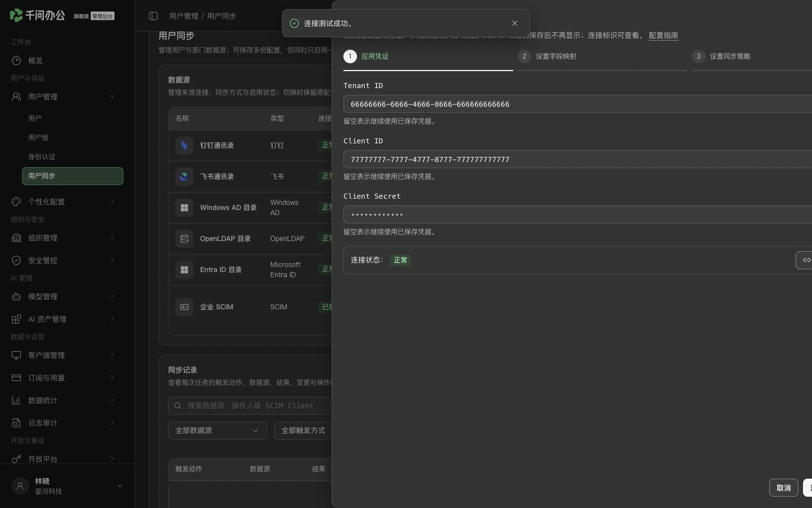This screenshot has height=508, width=812.
Task: Click the success checkmark icon in the toast
Action: 294,23
